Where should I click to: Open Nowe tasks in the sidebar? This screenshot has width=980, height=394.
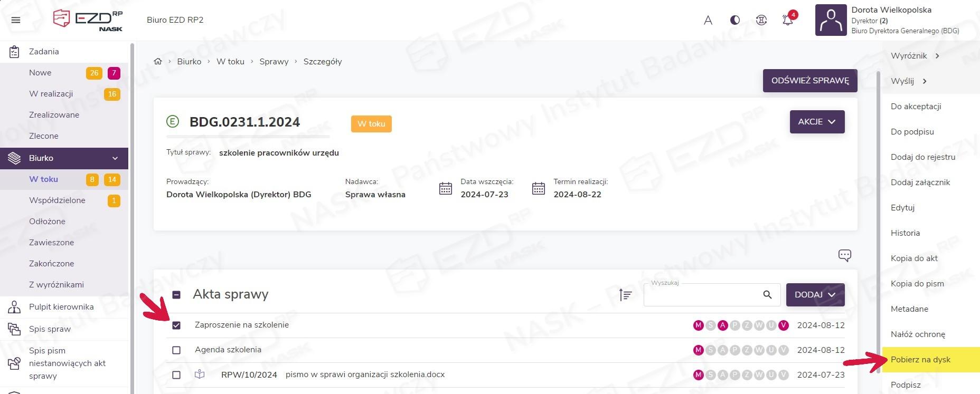[40, 73]
